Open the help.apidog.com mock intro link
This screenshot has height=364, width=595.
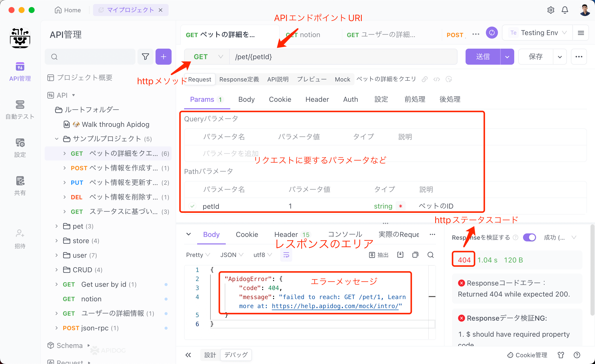335,306
